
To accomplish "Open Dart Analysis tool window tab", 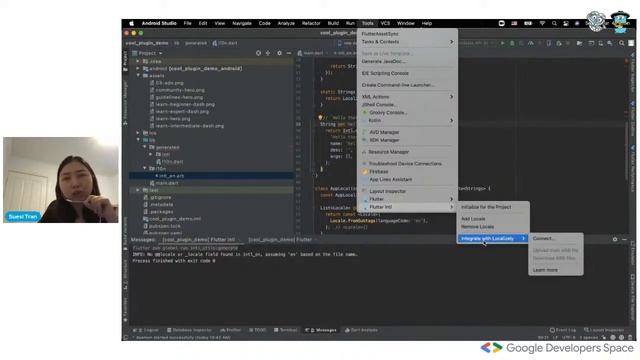I will (x=361, y=330).
